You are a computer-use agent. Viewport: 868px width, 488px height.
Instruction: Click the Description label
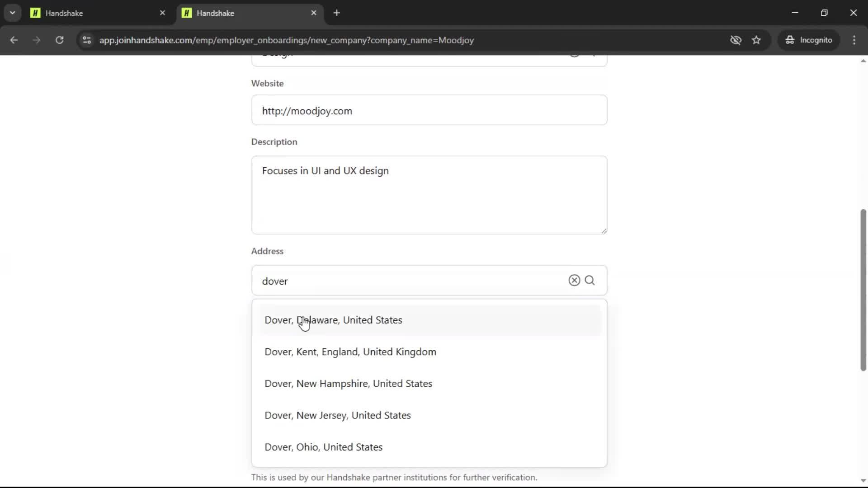click(x=274, y=142)
